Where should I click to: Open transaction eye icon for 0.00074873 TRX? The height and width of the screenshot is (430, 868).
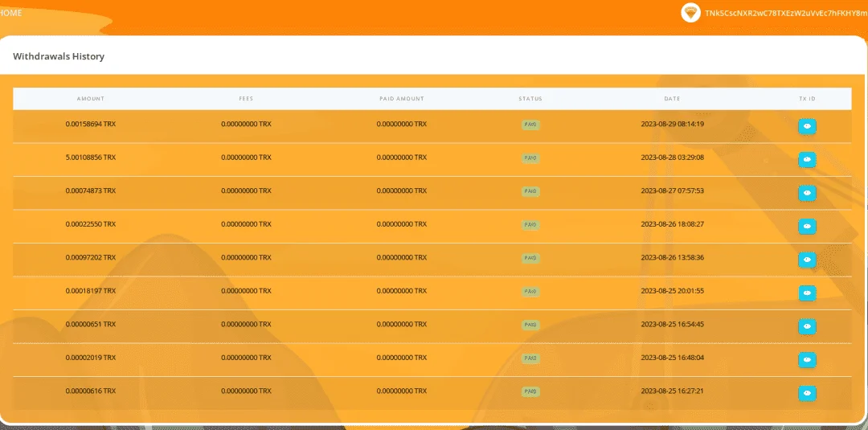(x=807, y=193)
